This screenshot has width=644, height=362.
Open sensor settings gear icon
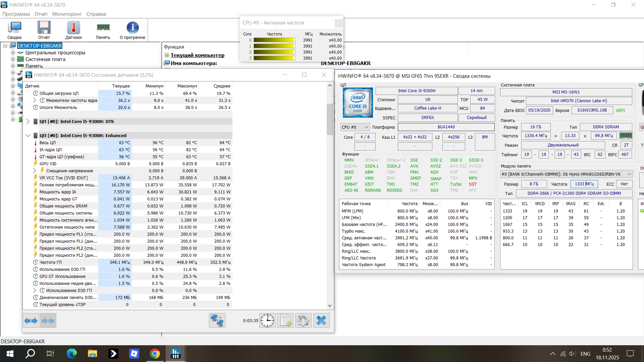tap(303, 321)
